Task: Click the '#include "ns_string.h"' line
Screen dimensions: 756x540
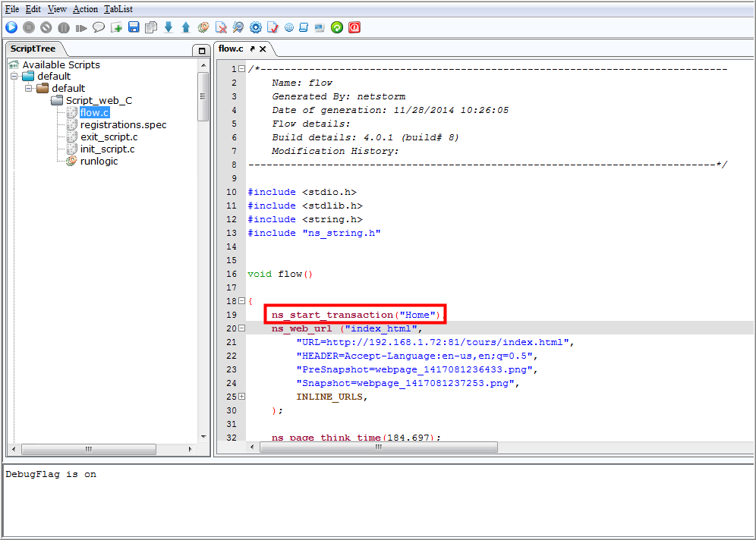Action: (x=314, y=233)
